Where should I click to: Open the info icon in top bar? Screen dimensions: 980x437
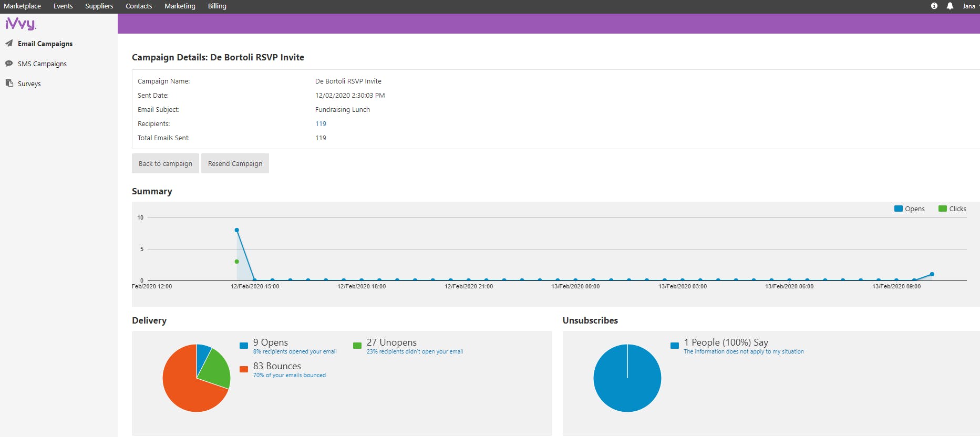[934, 6]
